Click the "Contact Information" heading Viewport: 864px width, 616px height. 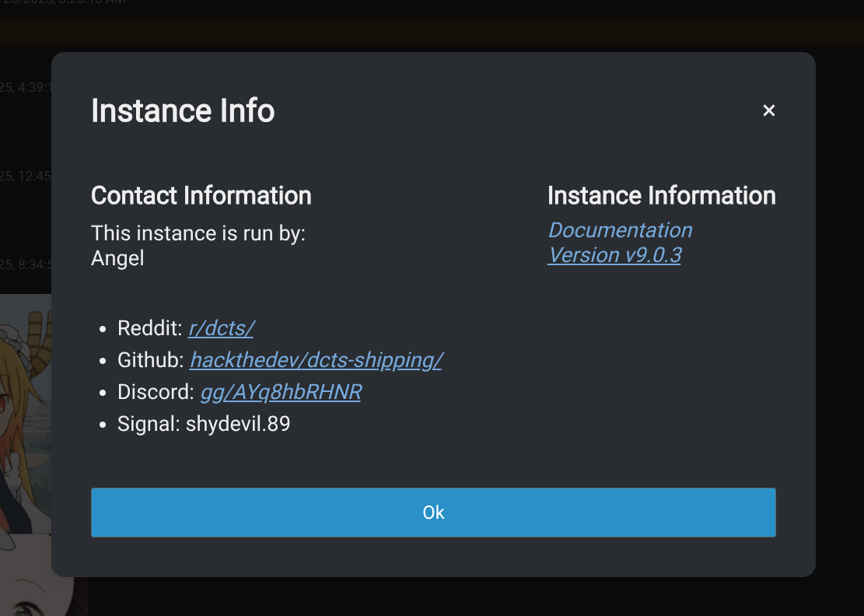[201, 195]
